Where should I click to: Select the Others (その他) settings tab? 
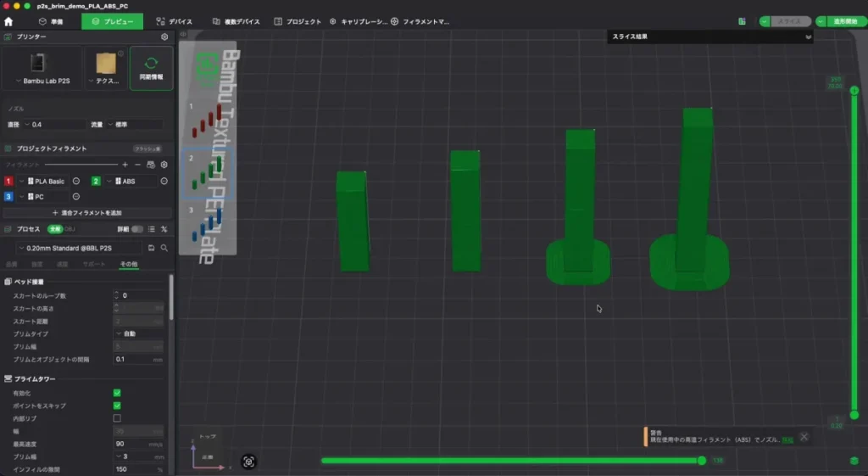pyautogui.click(x=129, y=265)
